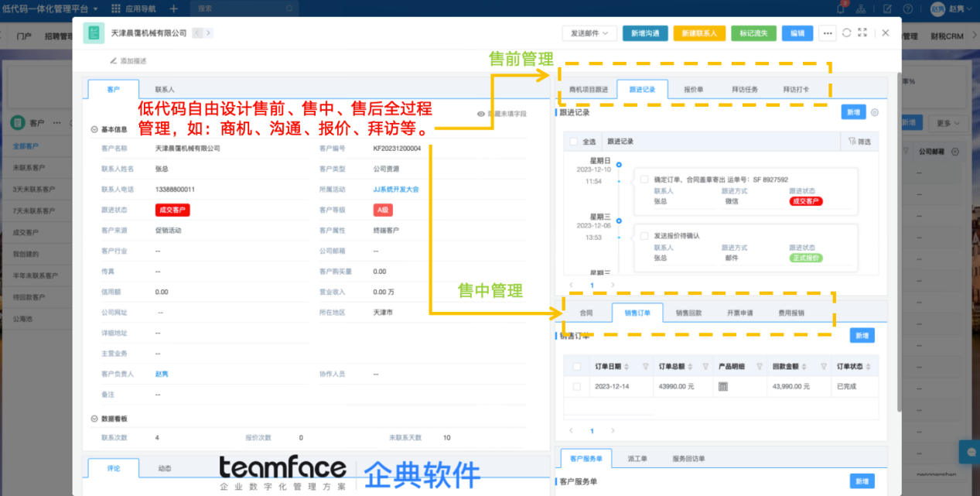Viewport: 980px width, 496px height.
Task: Click the 新建联系人 button
Action: [698, 33]
